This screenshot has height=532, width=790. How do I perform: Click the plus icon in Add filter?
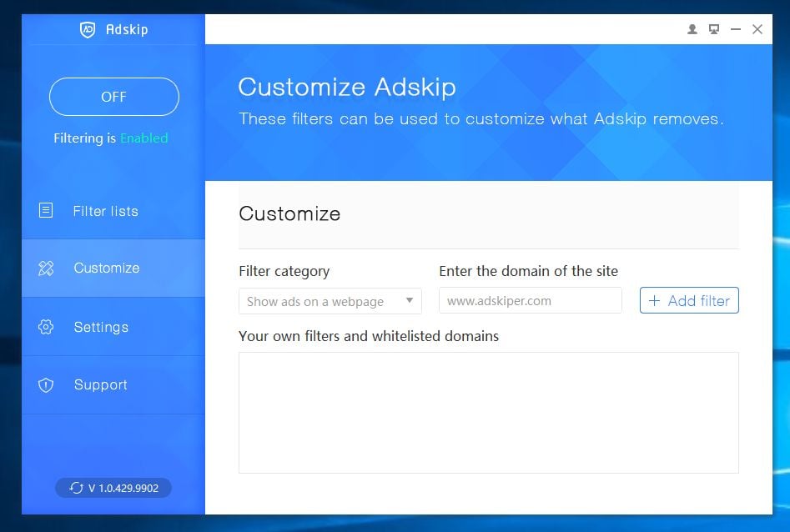click(x=654, y=301)
